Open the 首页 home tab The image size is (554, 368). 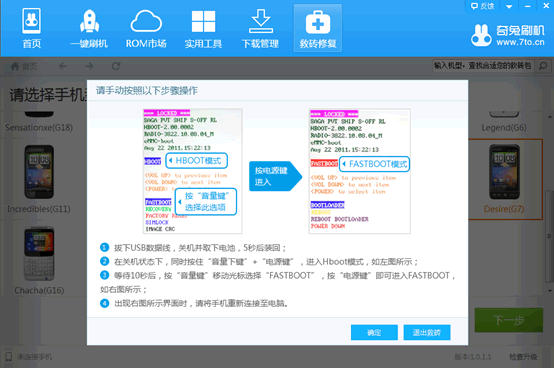pos(31,28)
